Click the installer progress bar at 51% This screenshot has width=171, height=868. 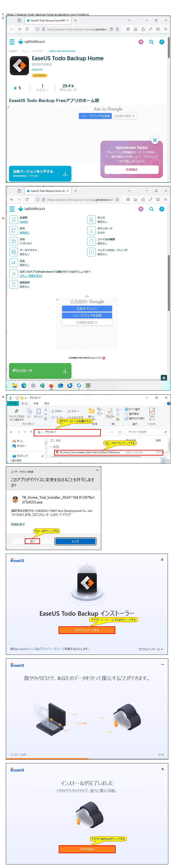click(x=87, y=758)
